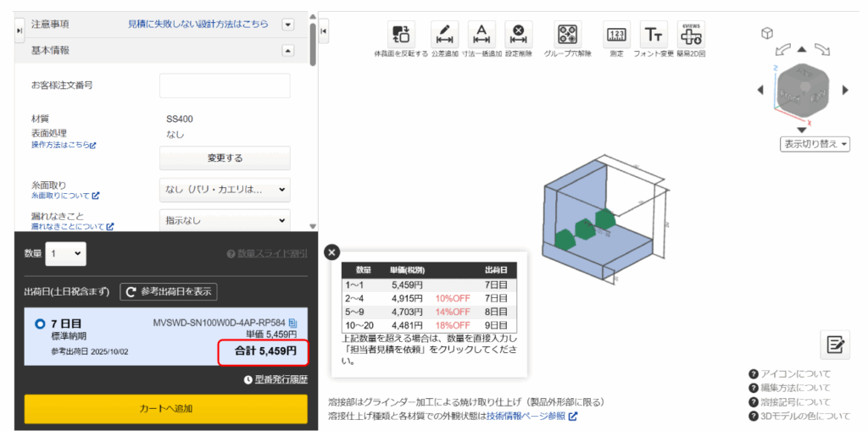Open the 数量 quantity dropdown
868x431 pixels.
66,253
